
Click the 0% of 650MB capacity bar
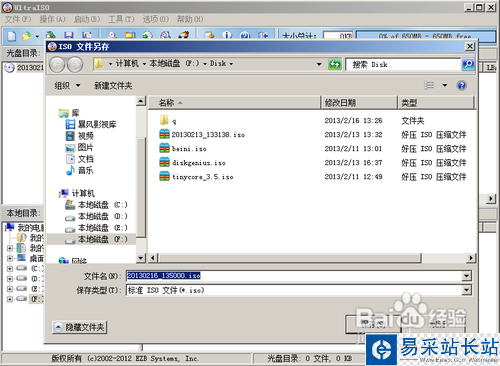[x=426, y=36]
